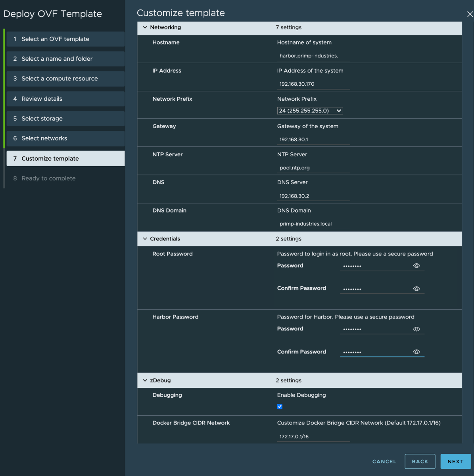
Task: Click the NEXT button
Action: 455,461
